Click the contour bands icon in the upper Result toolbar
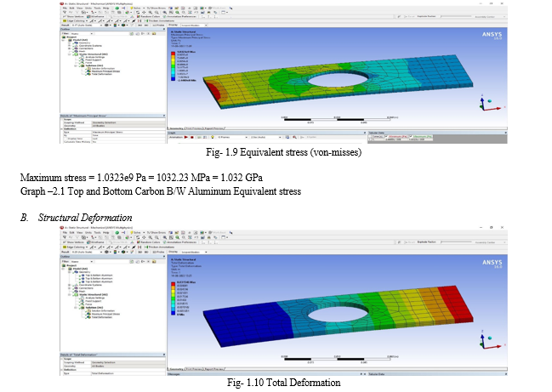 pos(115,25)
